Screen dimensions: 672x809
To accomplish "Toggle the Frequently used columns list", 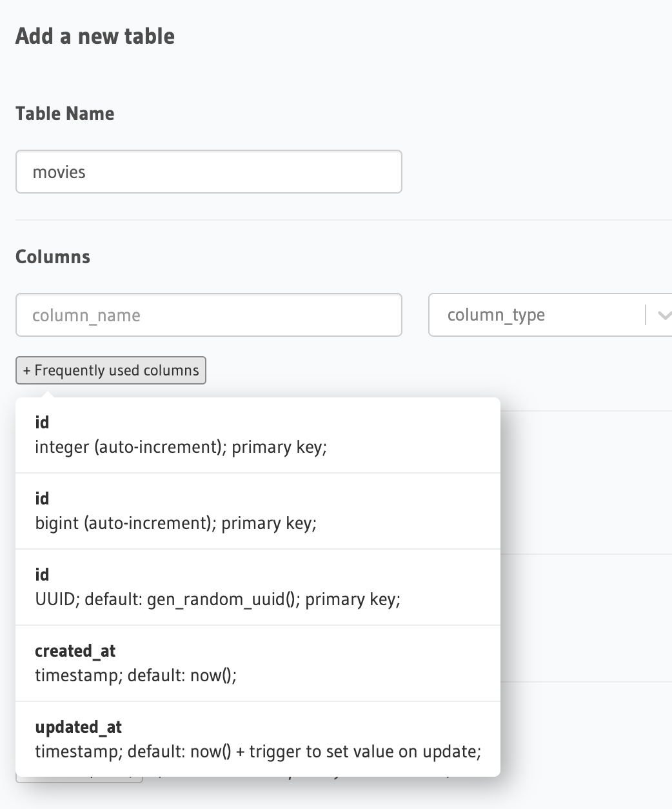I will tap(111, 371).
